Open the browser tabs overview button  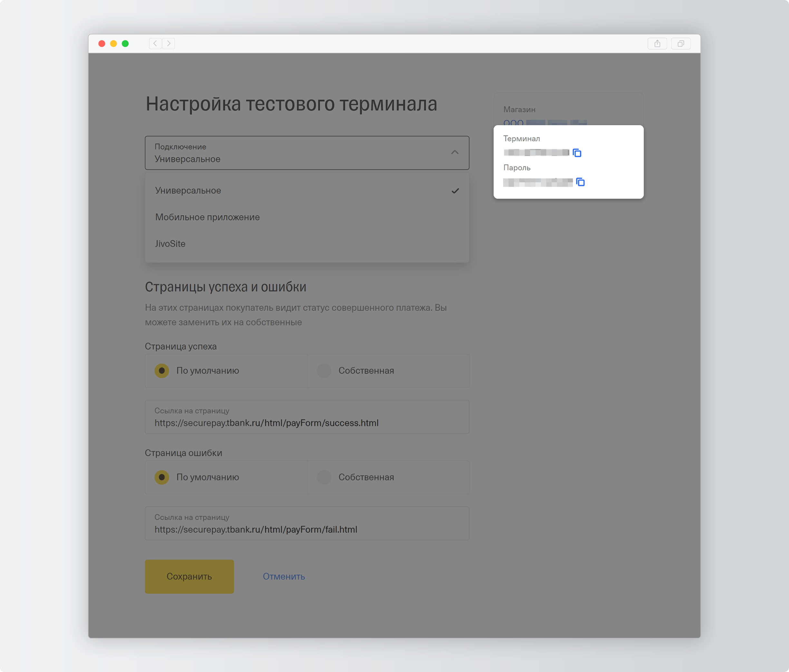click(x=681, y=44)
